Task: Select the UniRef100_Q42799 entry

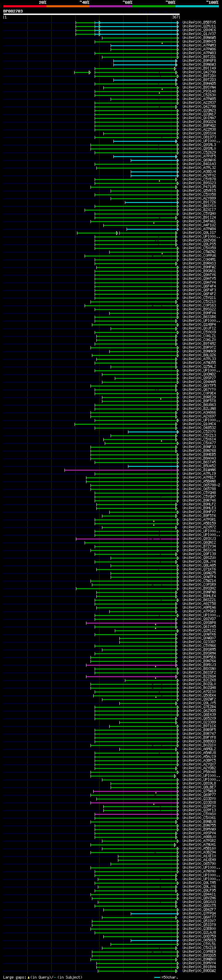Action: [199, 72]
